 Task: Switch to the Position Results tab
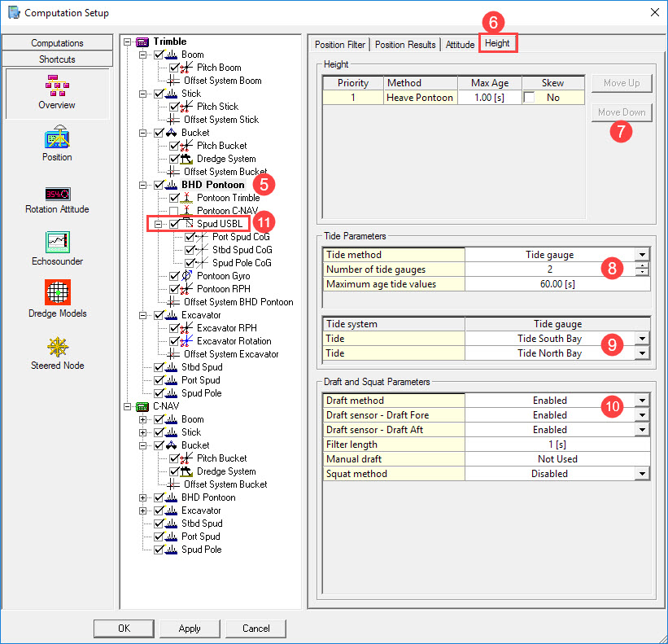click(405, 45)
